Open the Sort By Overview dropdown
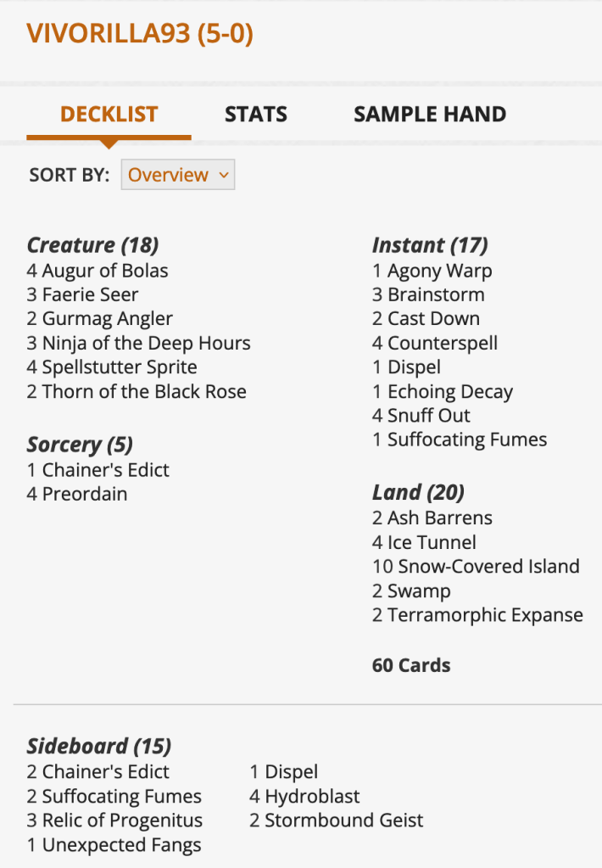This screenshot has width=602, height=868. 177,175
